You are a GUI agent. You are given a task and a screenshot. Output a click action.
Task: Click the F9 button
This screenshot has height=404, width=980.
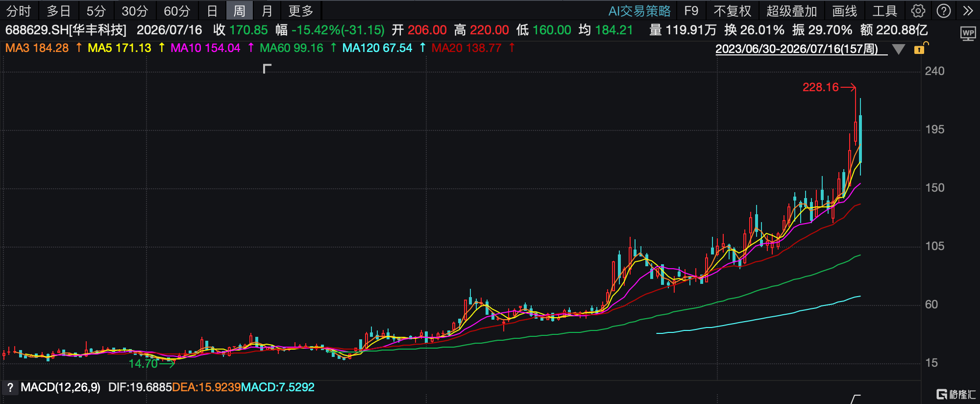(691, 11)
